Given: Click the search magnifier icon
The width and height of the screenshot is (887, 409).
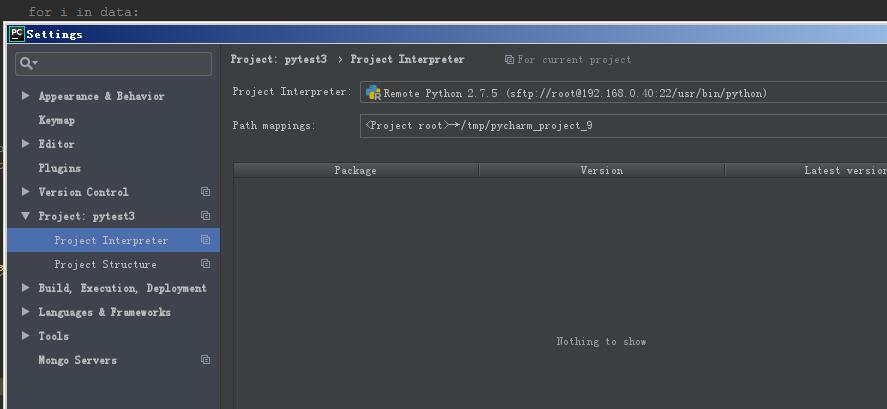Looking at the screenshot, I should point(26,63).
